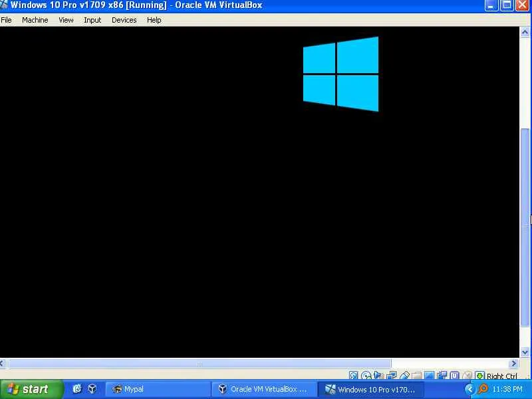Maximize the VirtualBox VM window
Screen dimensions: 532x399
point(507,5)
